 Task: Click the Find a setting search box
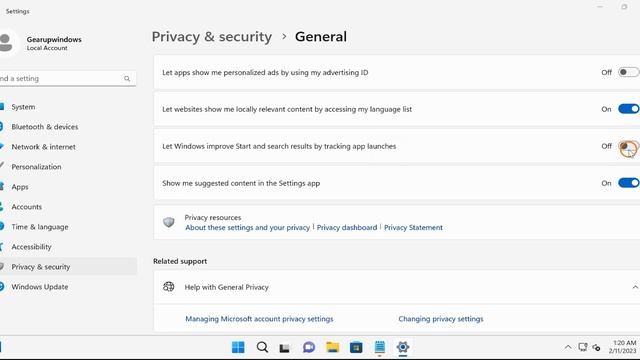point(67,78)
